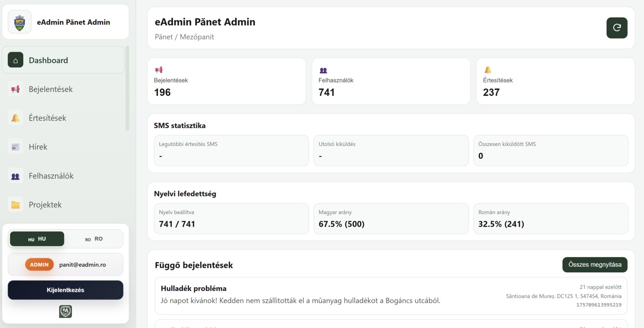Viewport: 644px width, 328px height.
Task: Click the Függő bejelentések heading
Action: [x=194, y=265]
